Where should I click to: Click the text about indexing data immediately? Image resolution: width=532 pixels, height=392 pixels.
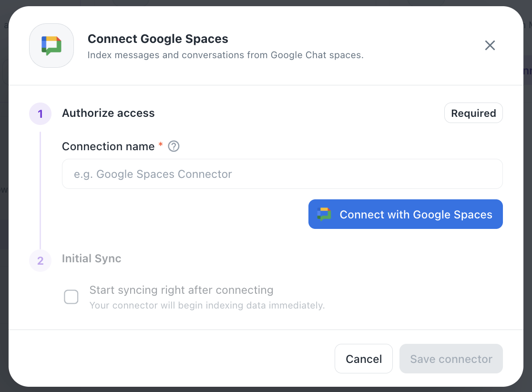207,306
